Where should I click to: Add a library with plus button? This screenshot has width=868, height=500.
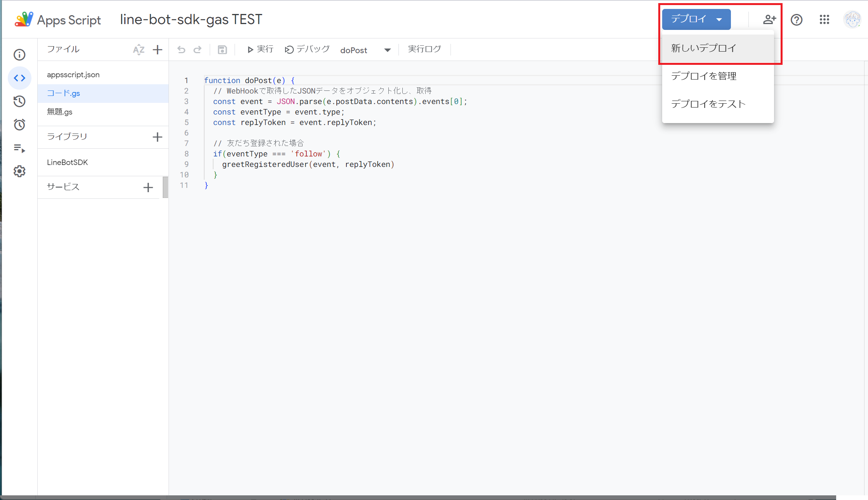coord(157,137)
